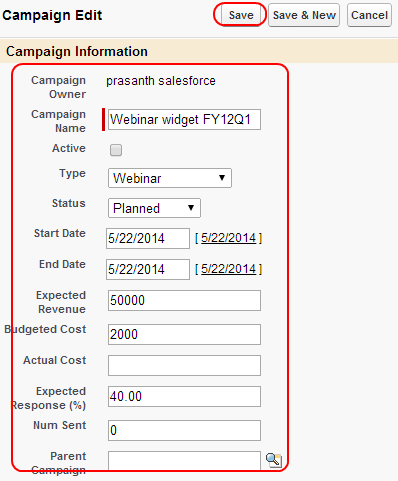Edit the Expected Revenue field showing 50000
The height and width of the screenshot is (481, 398).
click(184, 300)
